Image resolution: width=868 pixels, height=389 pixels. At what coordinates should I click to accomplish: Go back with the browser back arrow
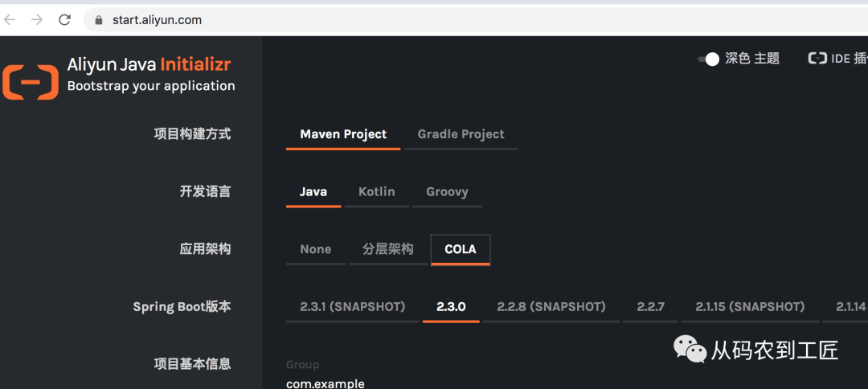[x=10, y=20]
